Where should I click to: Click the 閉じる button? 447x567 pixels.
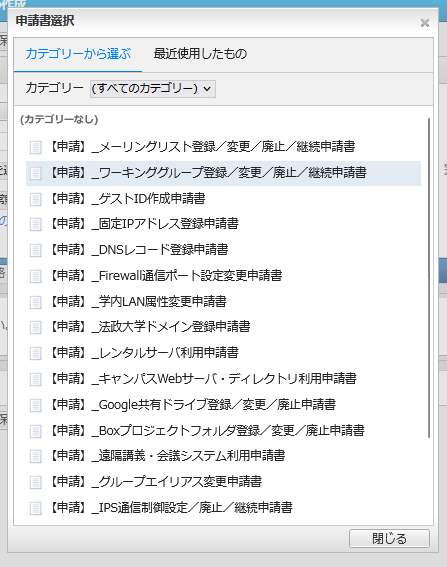pos(389,539)
